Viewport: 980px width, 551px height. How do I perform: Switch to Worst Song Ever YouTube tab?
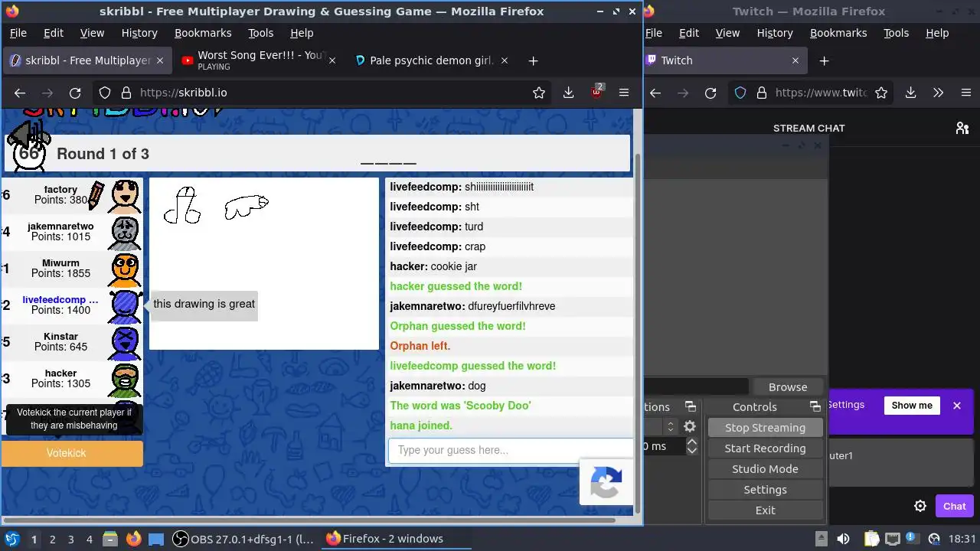(x=260, y=60)
